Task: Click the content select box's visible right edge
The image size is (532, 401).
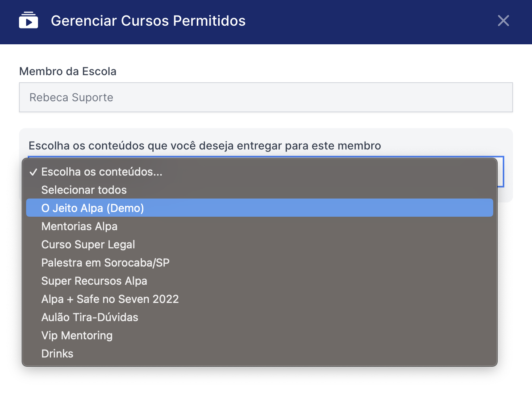Action: coord(501,172)
